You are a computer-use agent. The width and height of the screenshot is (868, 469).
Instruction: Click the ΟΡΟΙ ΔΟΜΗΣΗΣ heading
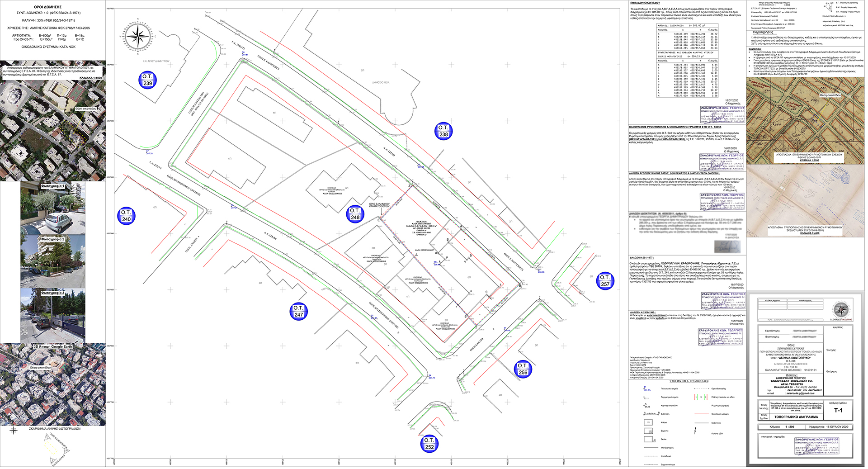point(47,7)
